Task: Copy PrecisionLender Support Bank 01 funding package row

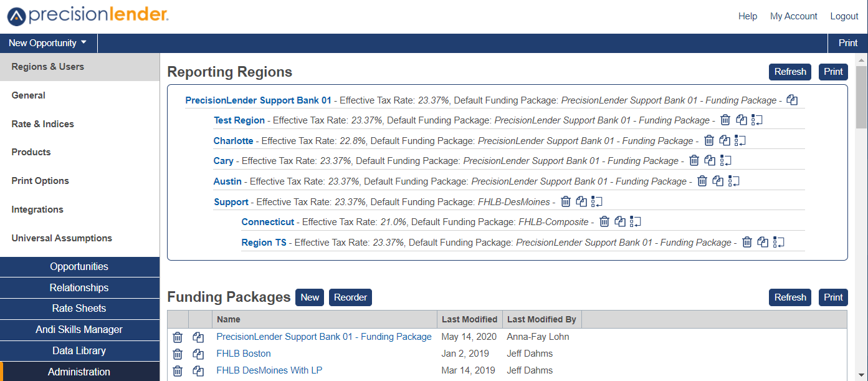Action: pos(198,337)
